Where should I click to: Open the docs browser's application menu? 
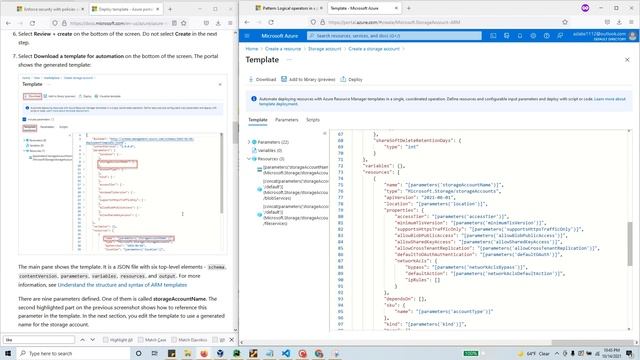click(230, 23)
